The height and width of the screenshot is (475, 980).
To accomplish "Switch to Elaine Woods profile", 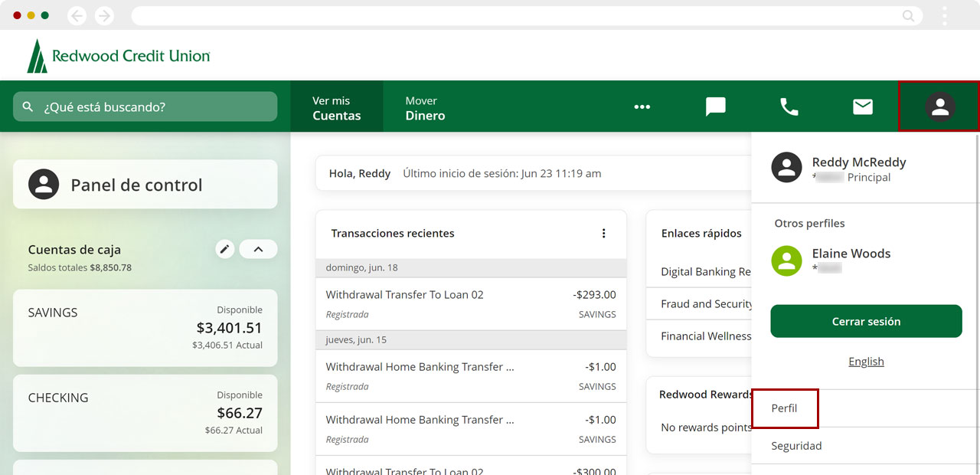I will (851, 260).
